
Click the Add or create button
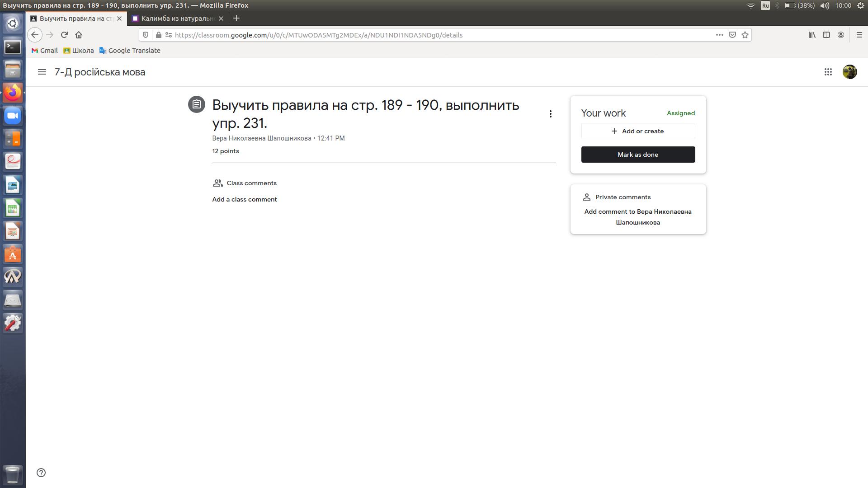638,131
